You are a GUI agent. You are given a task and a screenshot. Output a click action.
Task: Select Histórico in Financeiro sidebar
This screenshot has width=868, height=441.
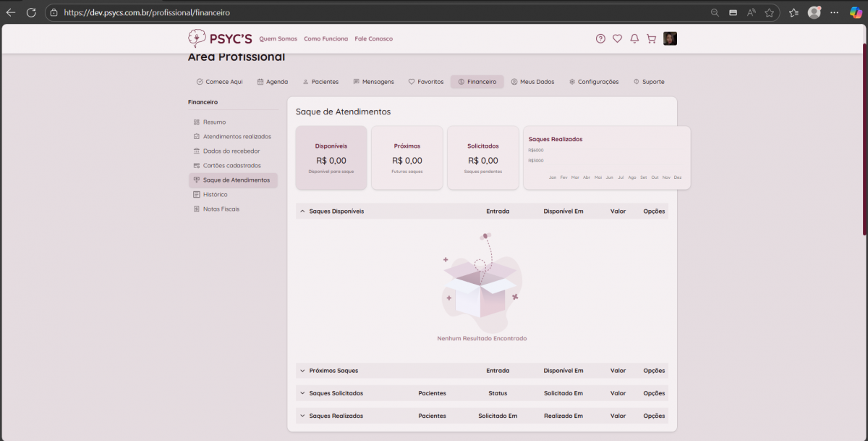215,195
